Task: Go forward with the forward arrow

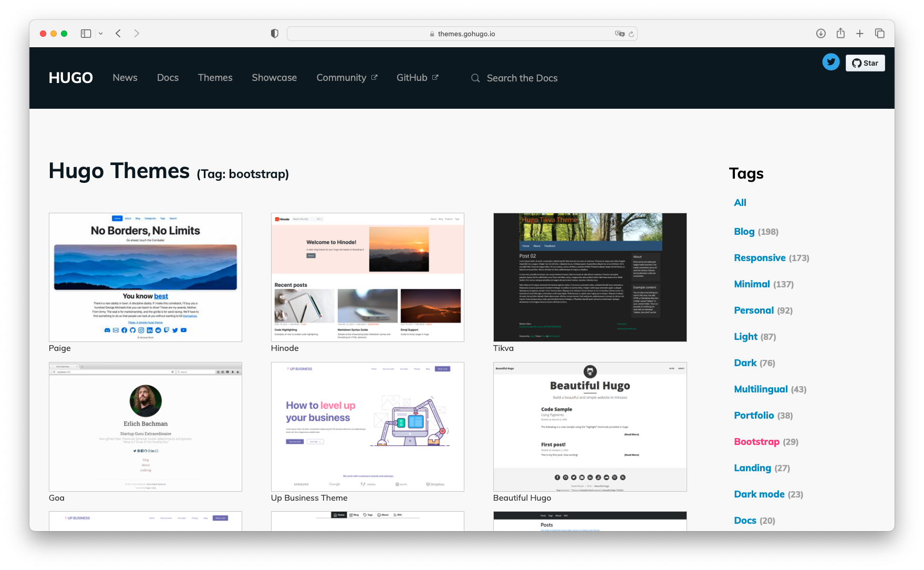Action: tap(137, 34)
